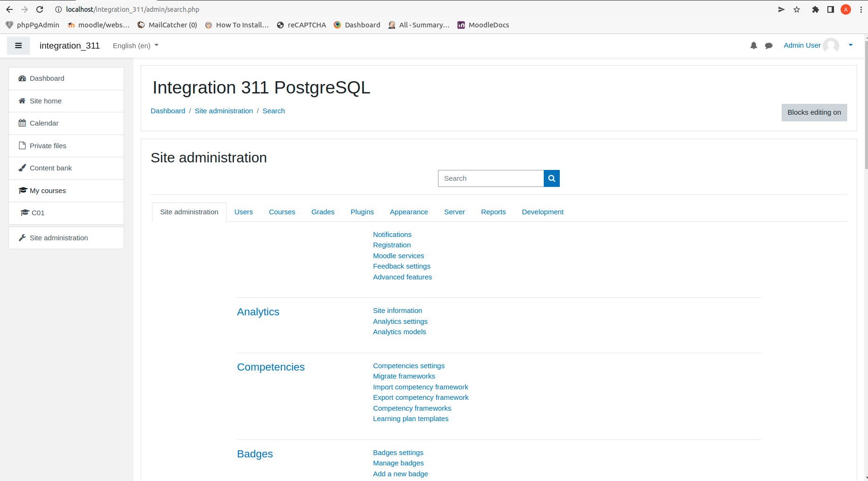Viewport: 868px width, 481px height.
Task: Open the browser extensions puzzle icon
Action: coord(815,9)
